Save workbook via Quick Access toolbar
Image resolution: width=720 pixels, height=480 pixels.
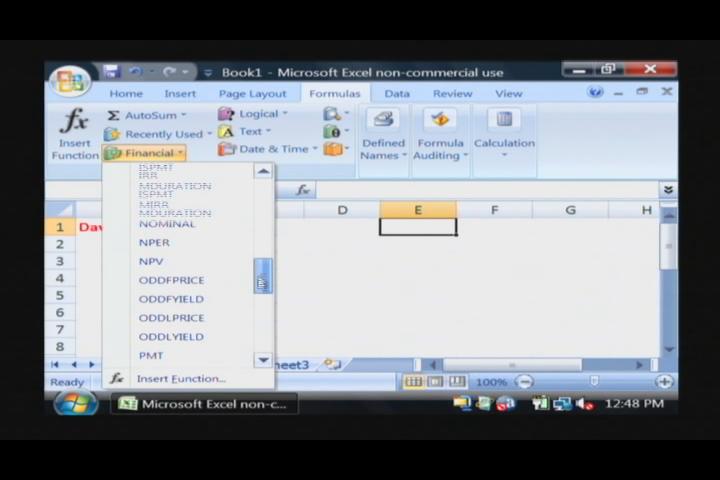(x=111, y=72)
